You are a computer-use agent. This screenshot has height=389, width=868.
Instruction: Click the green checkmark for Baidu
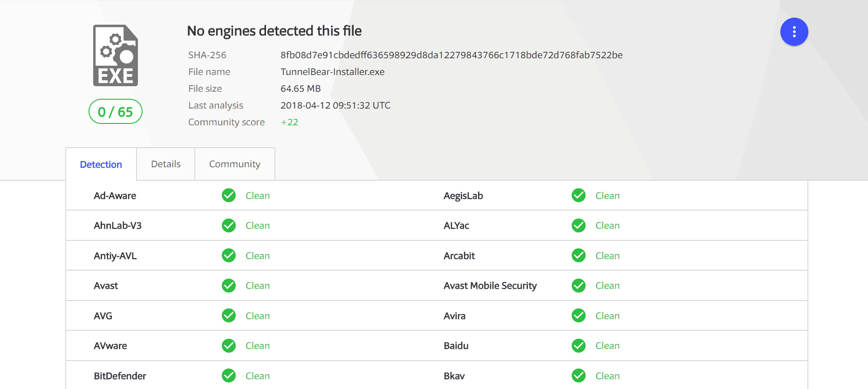[x=579, y=346]
